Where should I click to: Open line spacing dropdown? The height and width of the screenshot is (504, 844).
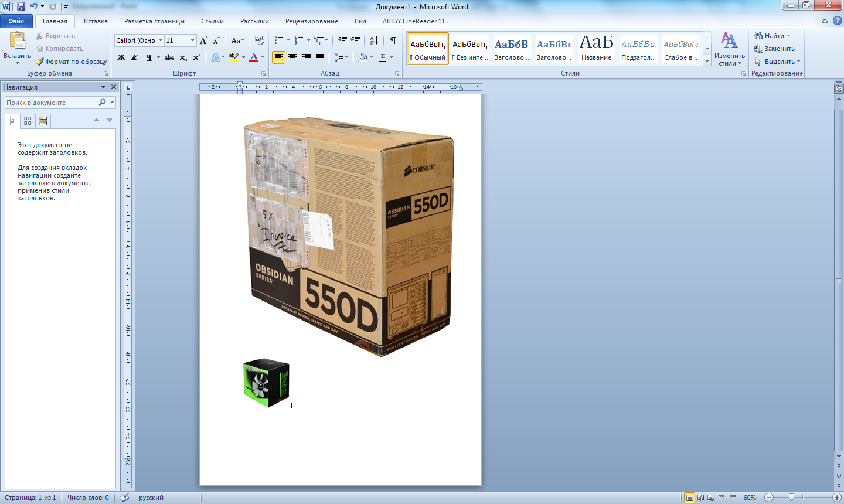click(341, 57)
